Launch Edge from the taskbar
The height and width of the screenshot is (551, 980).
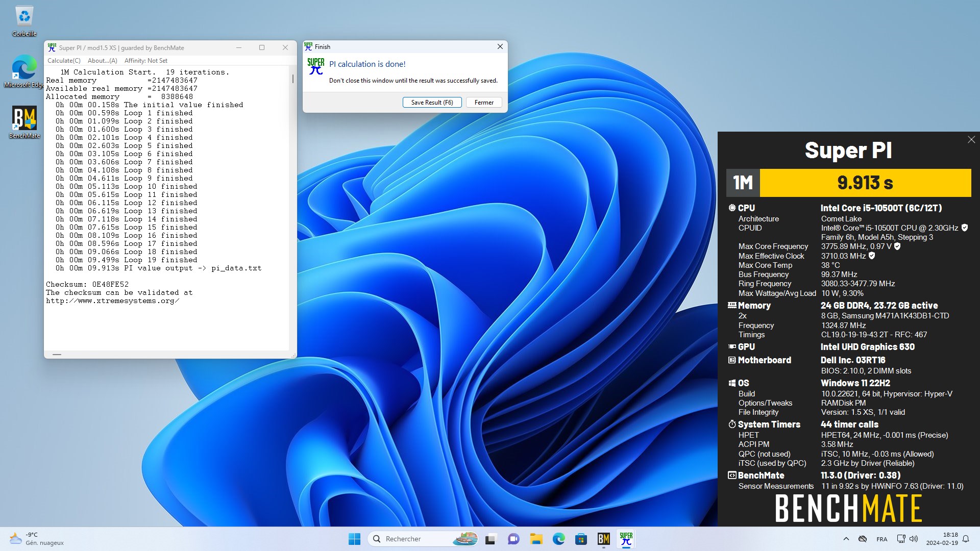[x=558, y=539]
